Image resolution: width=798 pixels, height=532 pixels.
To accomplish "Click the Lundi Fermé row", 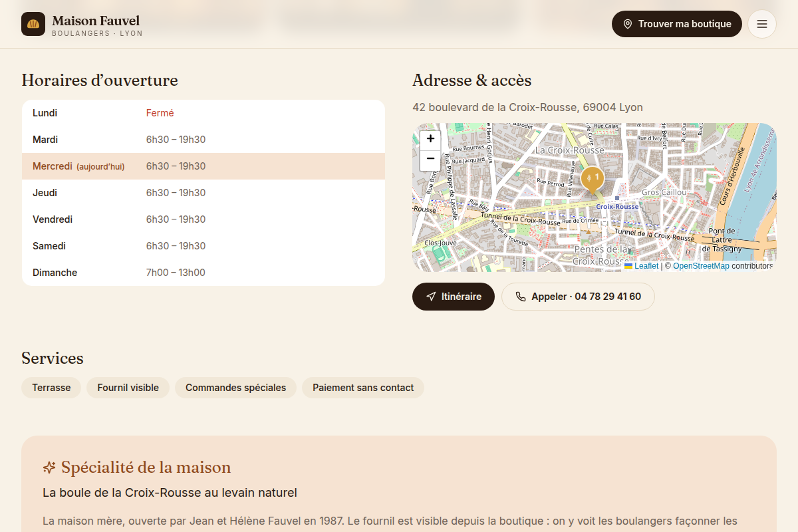I will click(203, 113).
